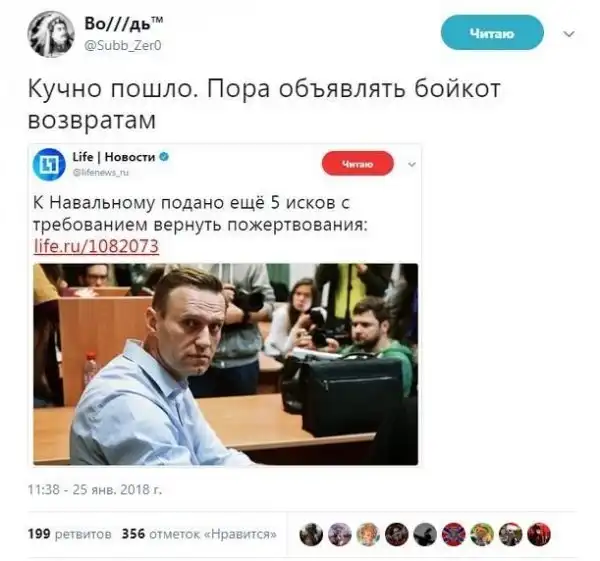Open the Во///дь display name
Screen dimensions: 600x561
124,24
